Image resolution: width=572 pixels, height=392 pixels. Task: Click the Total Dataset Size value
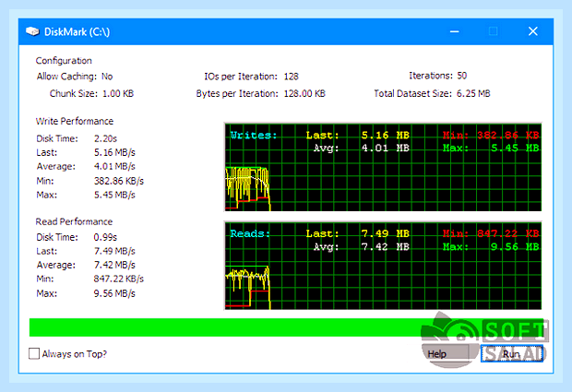(473, 94)
